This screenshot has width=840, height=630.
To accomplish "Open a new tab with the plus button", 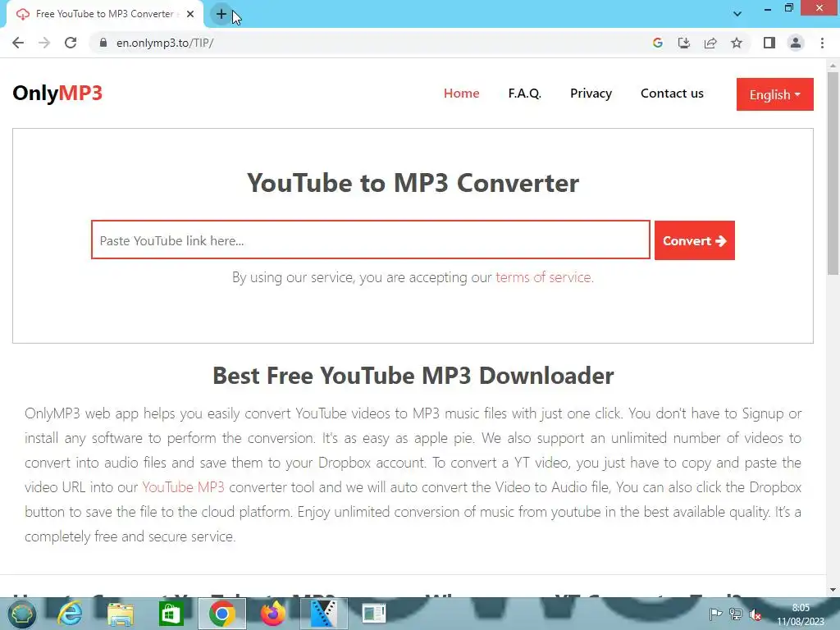I will (x=221, y=14).
